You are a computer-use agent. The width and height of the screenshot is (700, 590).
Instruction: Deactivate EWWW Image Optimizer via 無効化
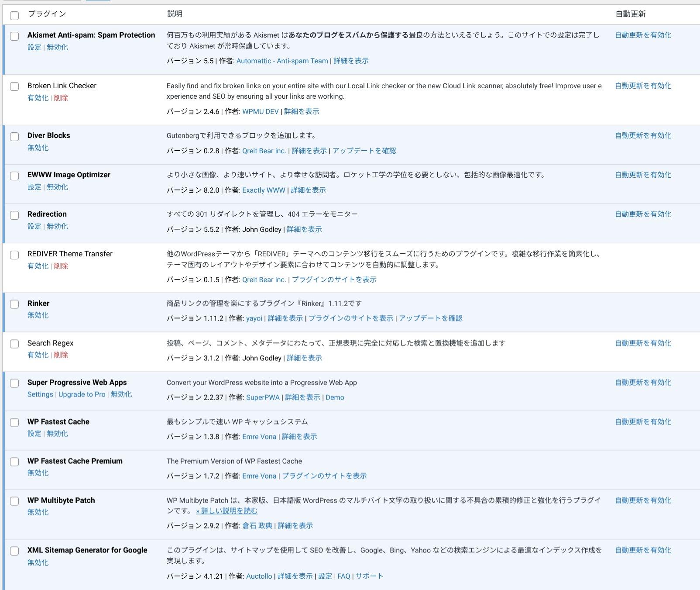coord(57,187)
